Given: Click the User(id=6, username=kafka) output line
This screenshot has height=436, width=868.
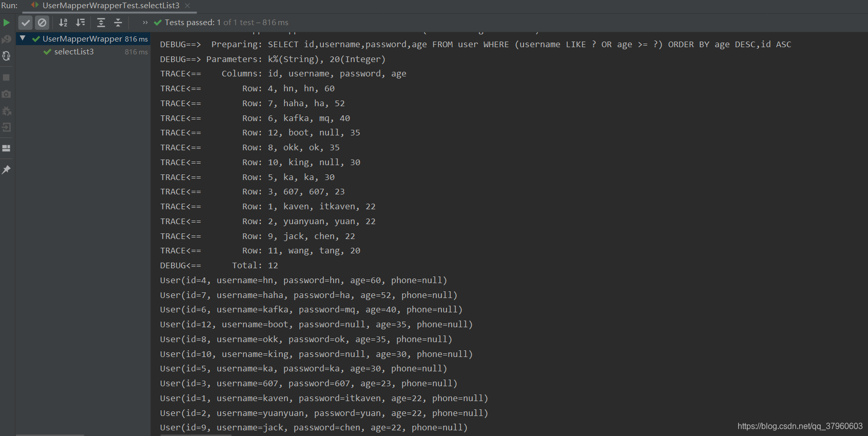Looking at the screenshot, I should coord(312,310).
